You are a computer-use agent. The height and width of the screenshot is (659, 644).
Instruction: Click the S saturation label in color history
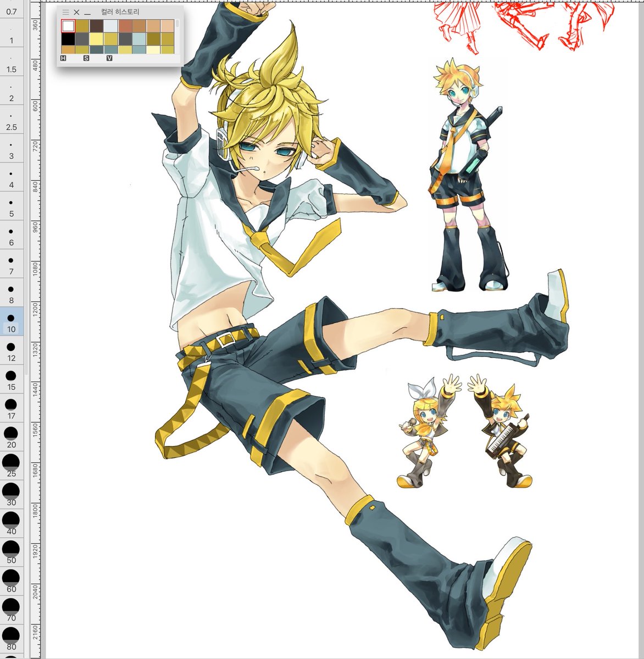(x=86, y=58)
